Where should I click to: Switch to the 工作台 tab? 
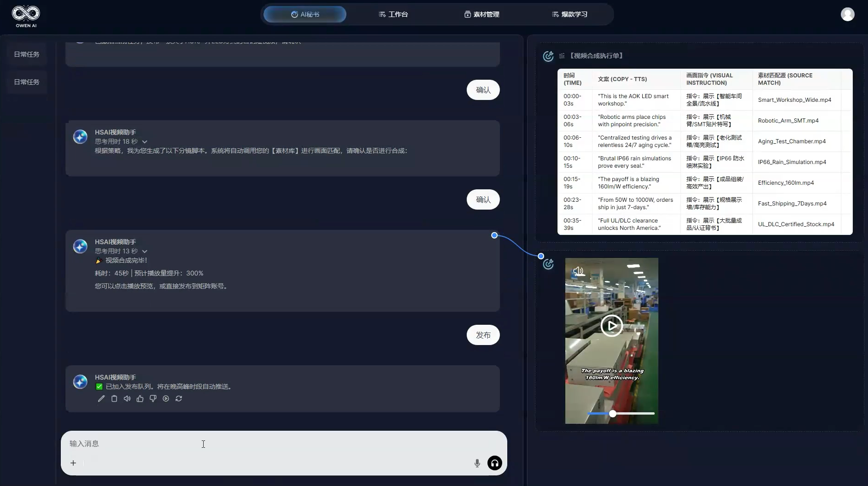(x=393, y=14)
